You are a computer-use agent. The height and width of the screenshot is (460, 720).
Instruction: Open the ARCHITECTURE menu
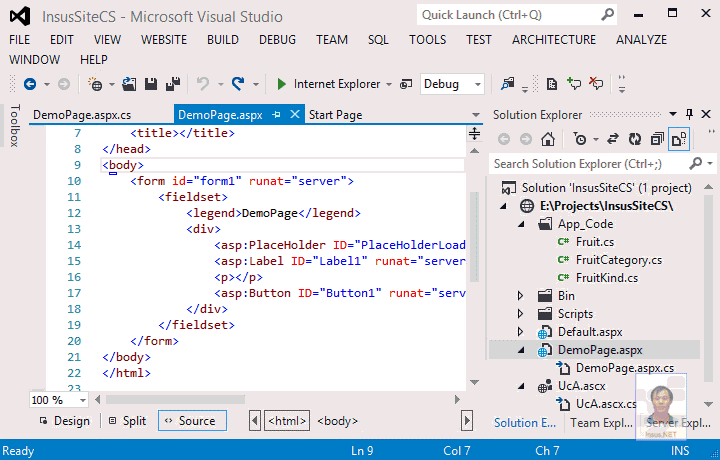click(554, 40)
